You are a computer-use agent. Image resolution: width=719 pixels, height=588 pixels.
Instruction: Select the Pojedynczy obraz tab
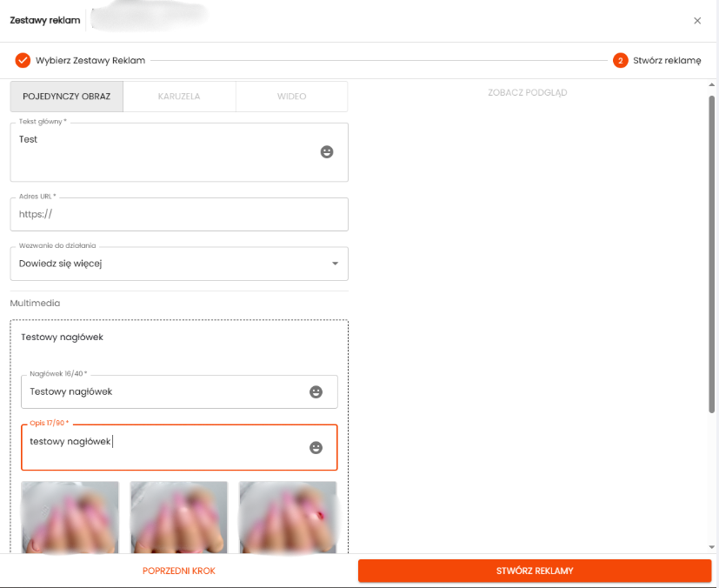pyautogui.click(x=67, y=97)
